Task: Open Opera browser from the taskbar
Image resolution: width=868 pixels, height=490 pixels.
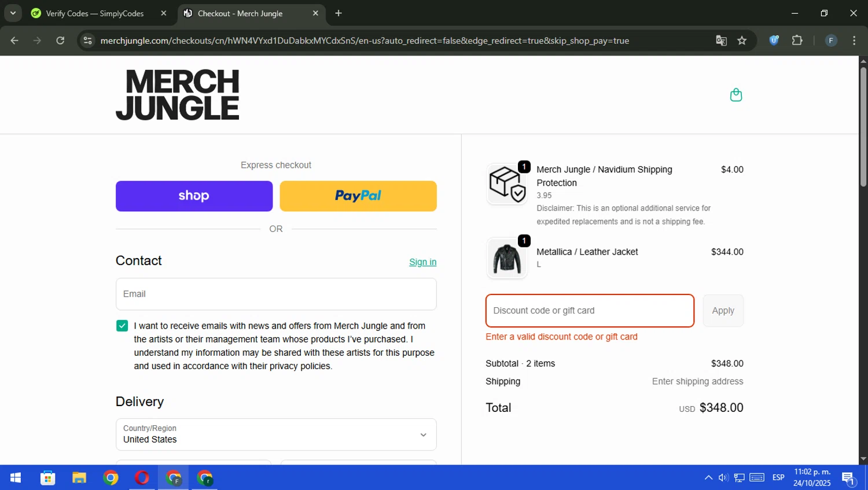Action: pyautogui.click(x=142, y=478)
